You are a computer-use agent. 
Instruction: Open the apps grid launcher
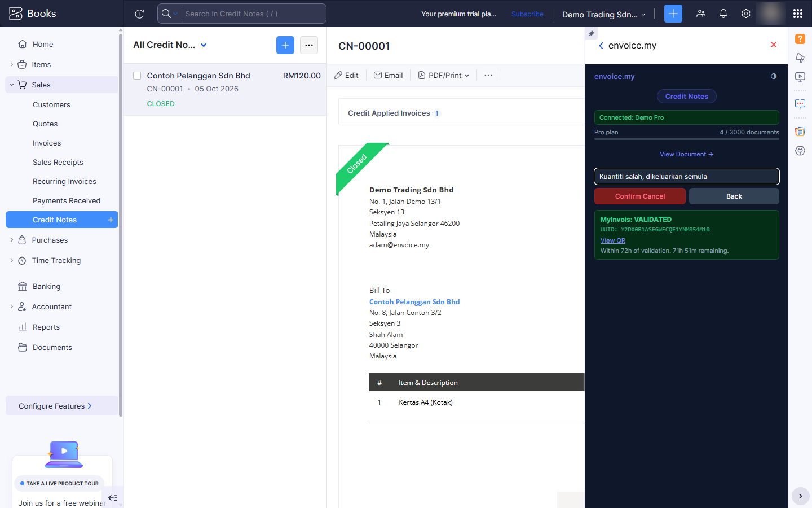[x=797, y=14]
